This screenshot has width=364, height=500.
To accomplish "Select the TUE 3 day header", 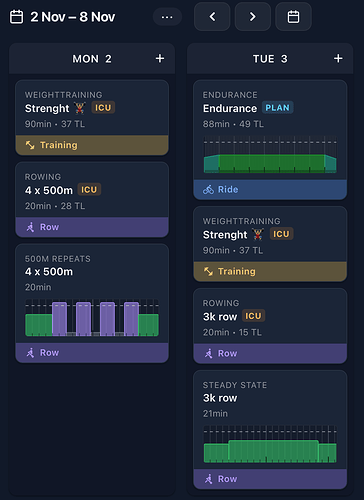I will (270, 59).
